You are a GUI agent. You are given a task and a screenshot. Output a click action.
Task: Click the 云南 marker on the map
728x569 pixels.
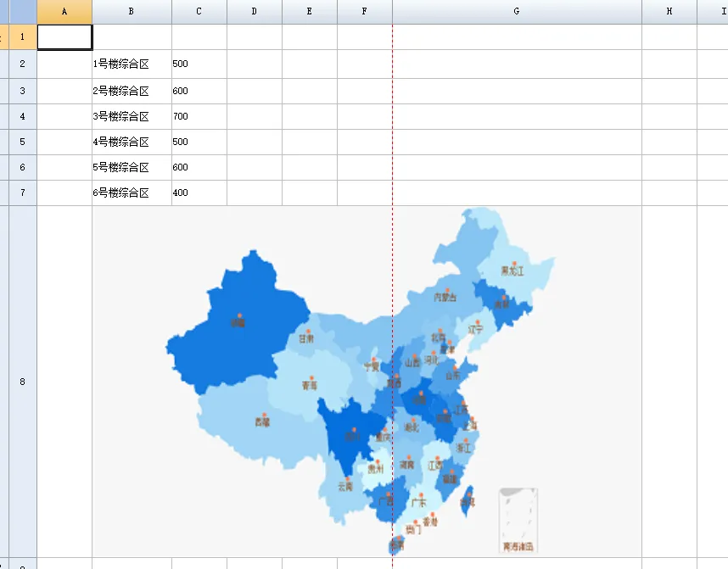coord(347,480)
